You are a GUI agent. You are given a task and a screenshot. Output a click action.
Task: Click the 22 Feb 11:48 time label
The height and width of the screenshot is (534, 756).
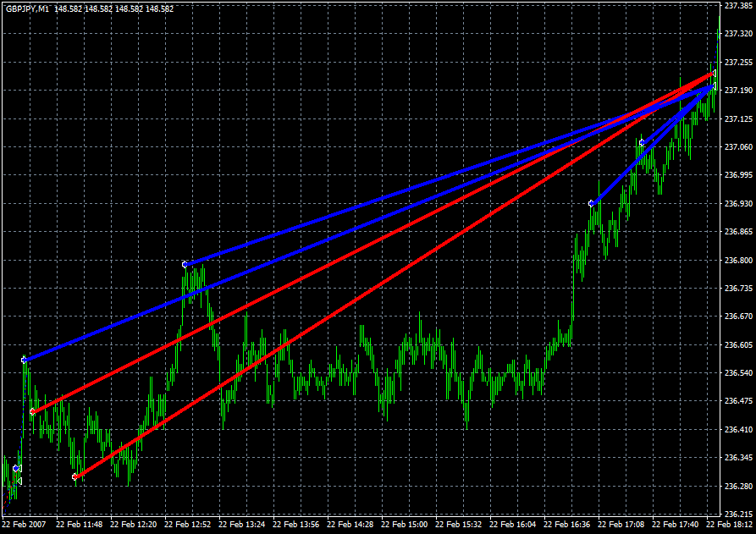coord(80,525)
